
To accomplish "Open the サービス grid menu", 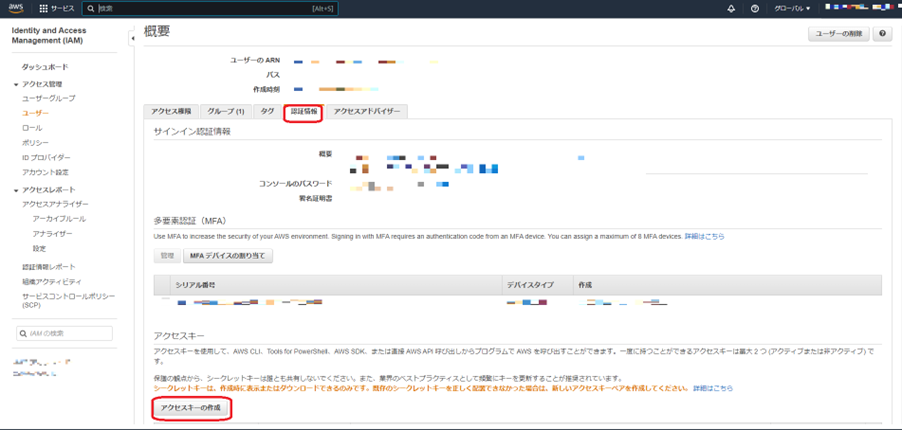I will coord(56,8).
